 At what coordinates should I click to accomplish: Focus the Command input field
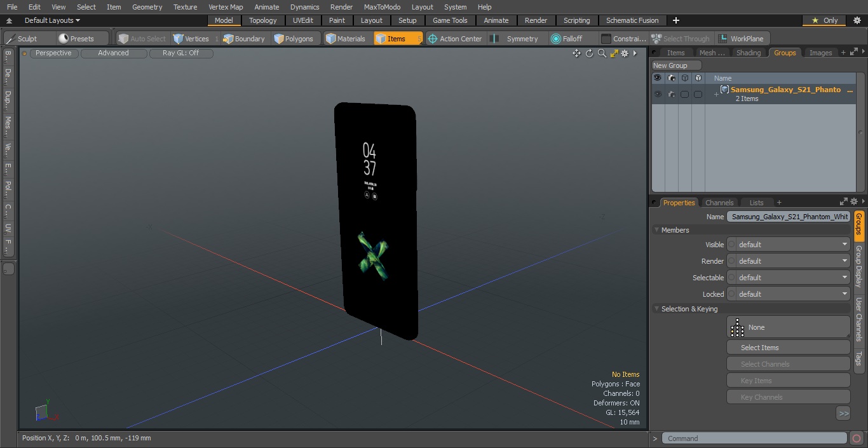[x=754, y=438]
